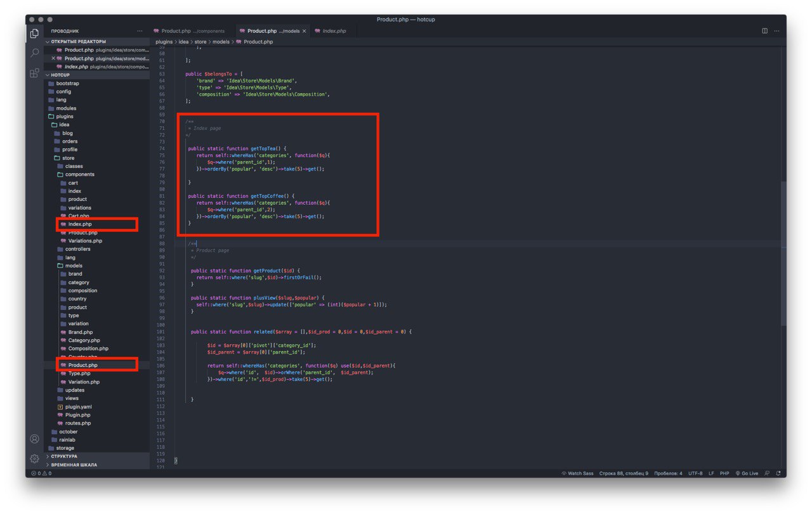Close the Product.php models tab

coord(304,30)
